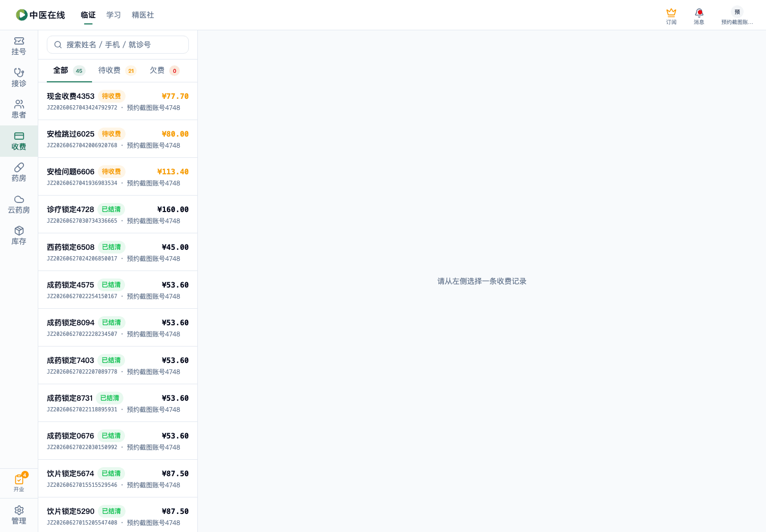Open billing record 成药锁定7403
Image resolution: width=766 pixels, height=532 pixels.
(x=118, y=365)
